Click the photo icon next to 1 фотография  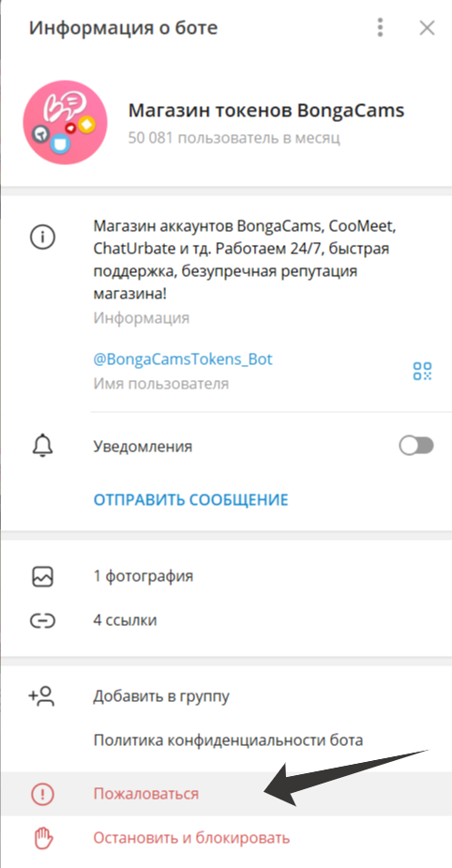[x=42, y=576]
